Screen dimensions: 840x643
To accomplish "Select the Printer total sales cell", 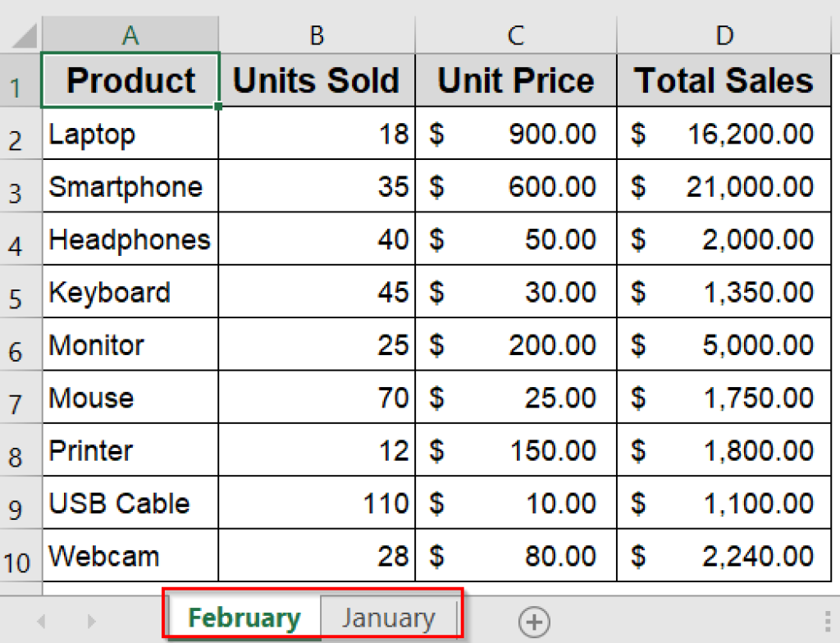I will [724, 450].
